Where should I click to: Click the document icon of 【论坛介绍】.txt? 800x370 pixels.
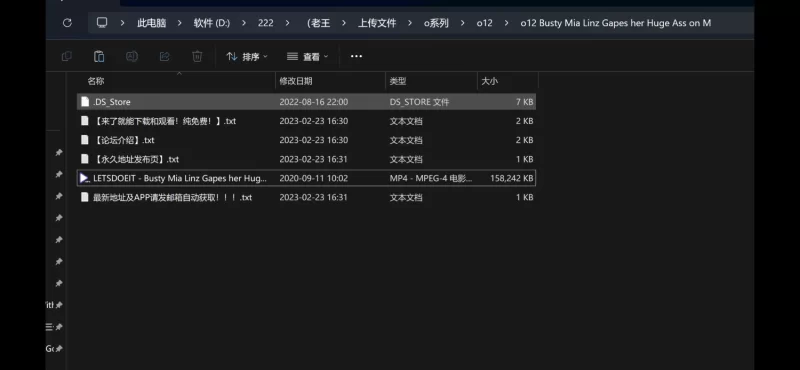[85, 140]
